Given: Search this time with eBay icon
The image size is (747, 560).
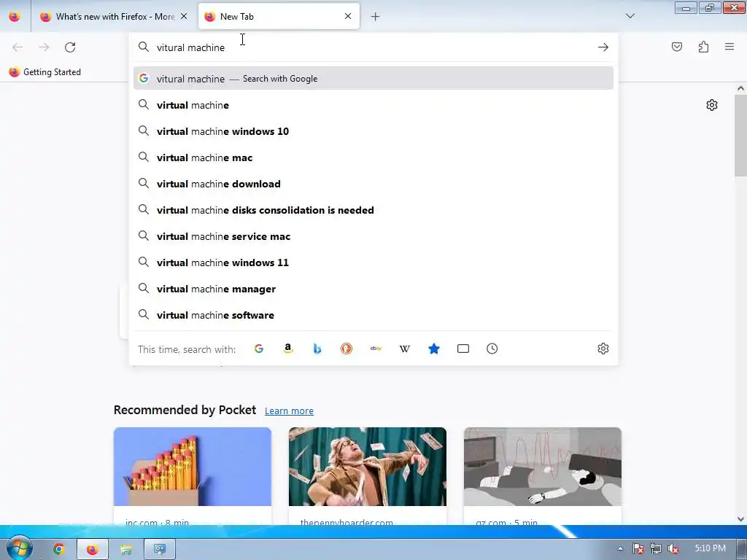Looking at the screenshot, I should pos(376,349).
